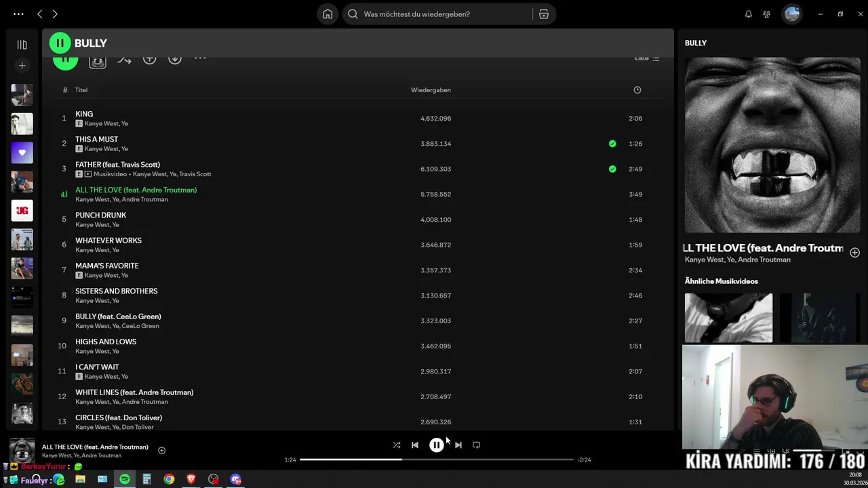Toggle saved checkmark for THIS A MUST
This screenshot has width=868, height=488.
coord(612,144)
